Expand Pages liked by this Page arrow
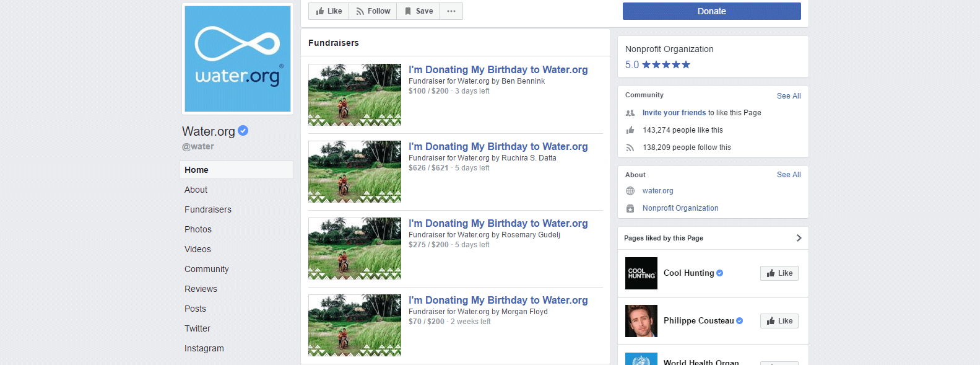This screenshot has width=980, height=365. tap(799, 238)
